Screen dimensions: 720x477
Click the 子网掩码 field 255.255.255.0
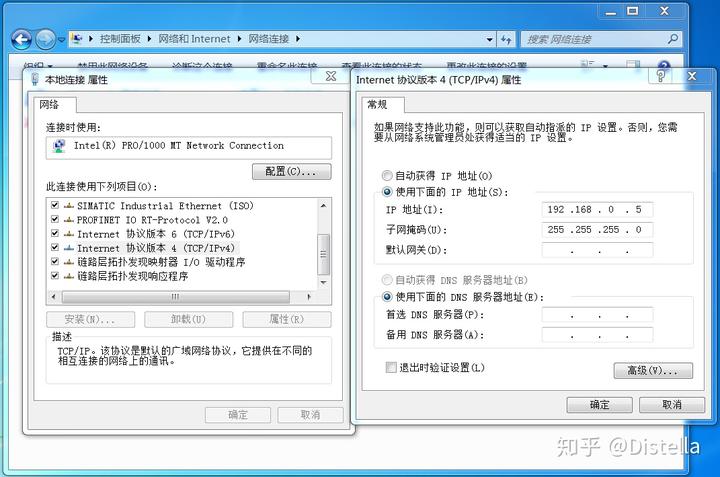pyautogui.click(x=597, y=230)
